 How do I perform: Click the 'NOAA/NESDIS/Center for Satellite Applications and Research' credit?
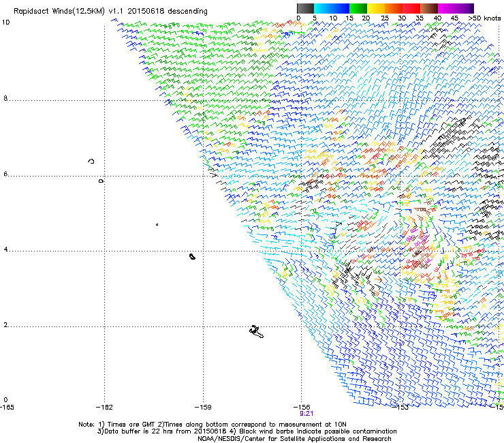294,439
